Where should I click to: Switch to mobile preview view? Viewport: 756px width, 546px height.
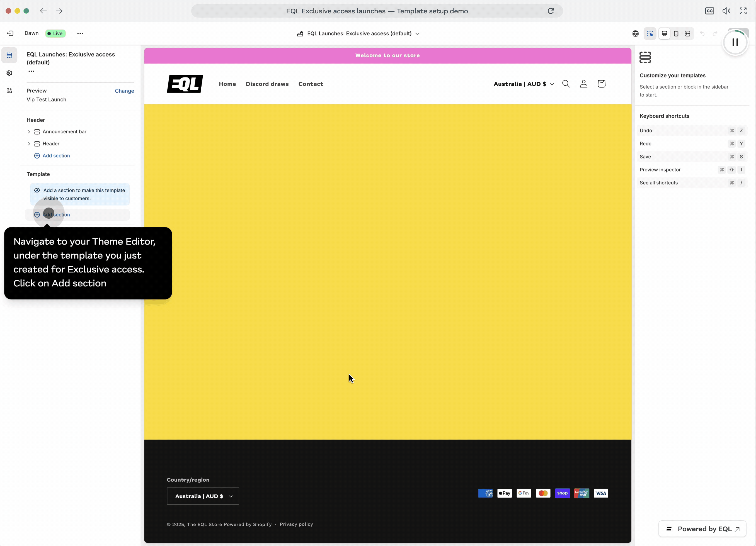pyautogui.click(x=676, y=34)
